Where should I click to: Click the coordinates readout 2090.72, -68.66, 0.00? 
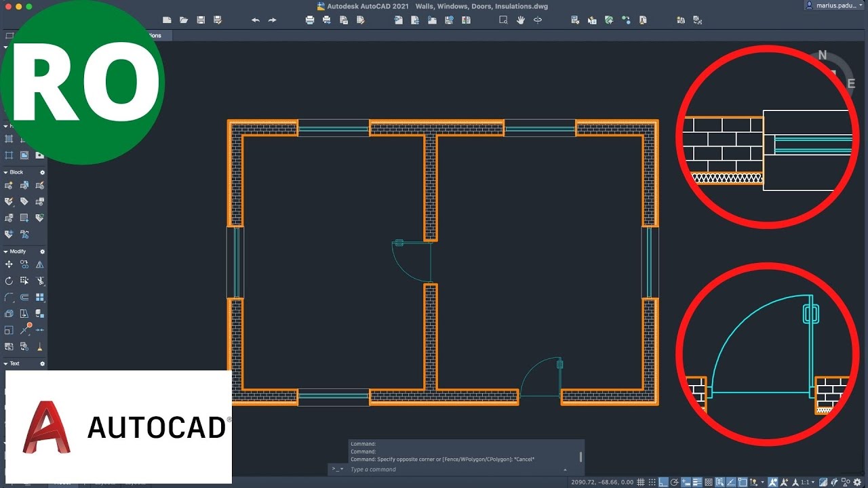click(602, 482)
